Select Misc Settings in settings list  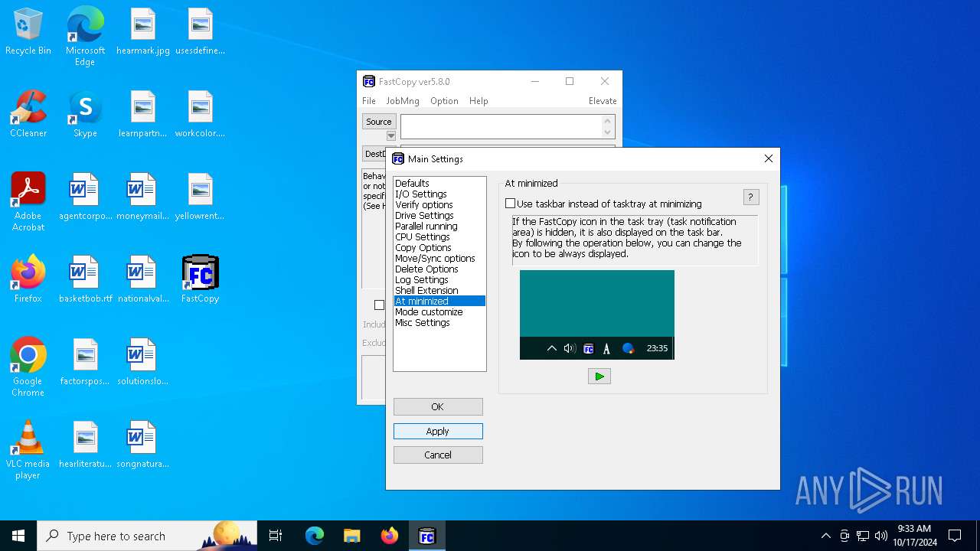click(439, 322)
